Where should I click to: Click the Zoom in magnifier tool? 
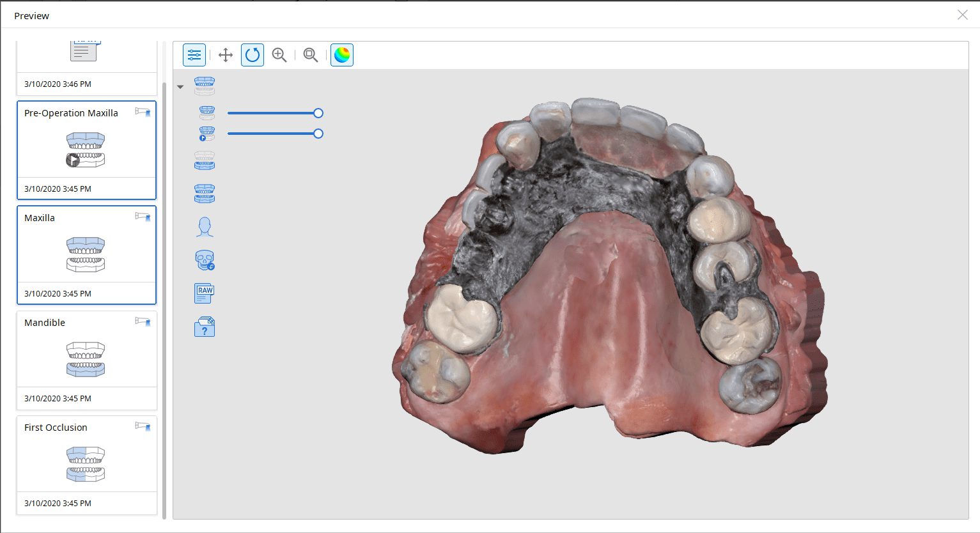[279, 55]
